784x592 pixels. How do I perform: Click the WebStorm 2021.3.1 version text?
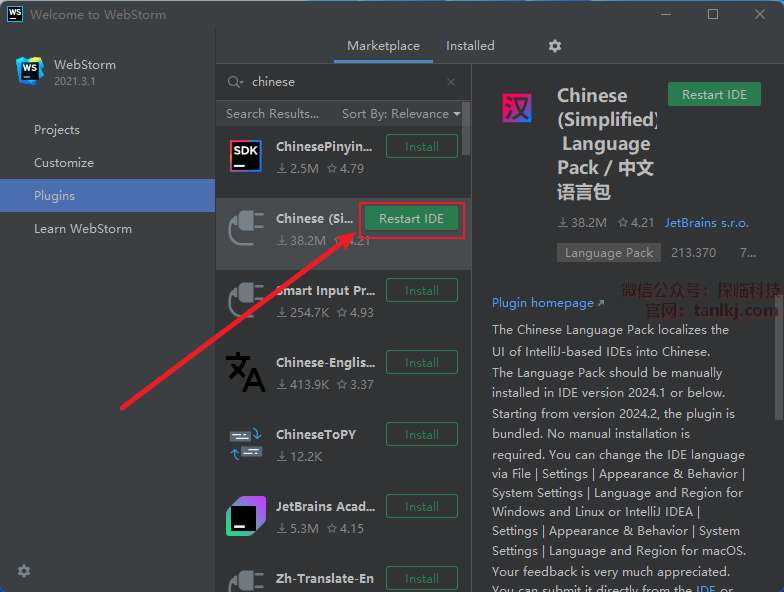[74, 81]
